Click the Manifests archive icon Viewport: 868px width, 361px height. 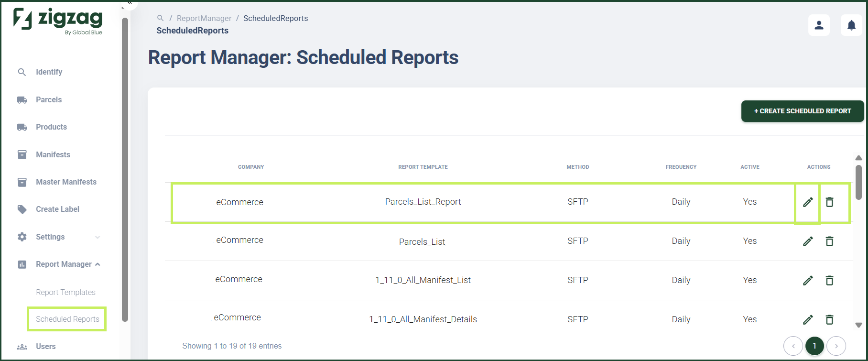click(x=22, y=154)
